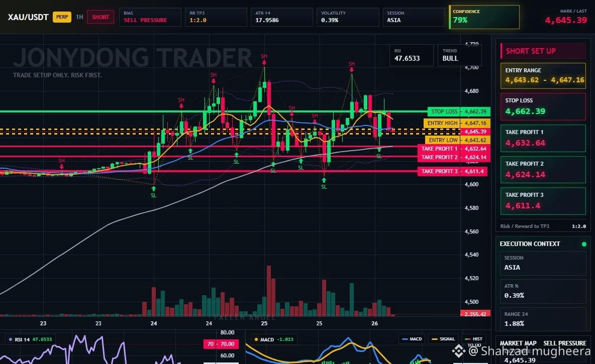Viewport: 595px width, 364px height.
Task: Click the RR TP3 1:2.0 stat box
Action: pyautogui.click(x=216, y=17)
